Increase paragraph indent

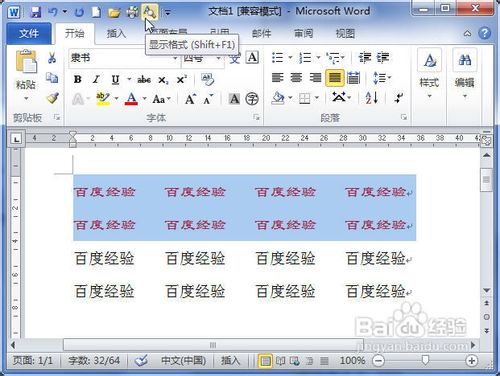[383, 58]
